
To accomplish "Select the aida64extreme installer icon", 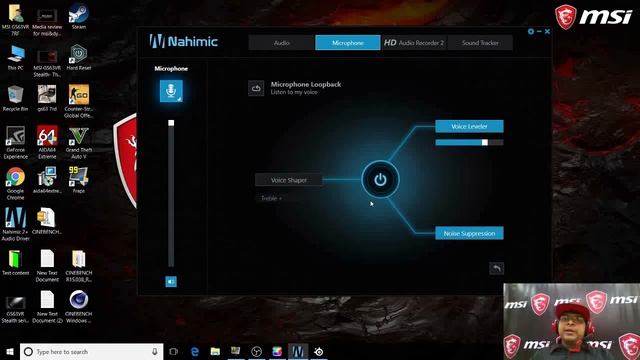I will (47, 180).
